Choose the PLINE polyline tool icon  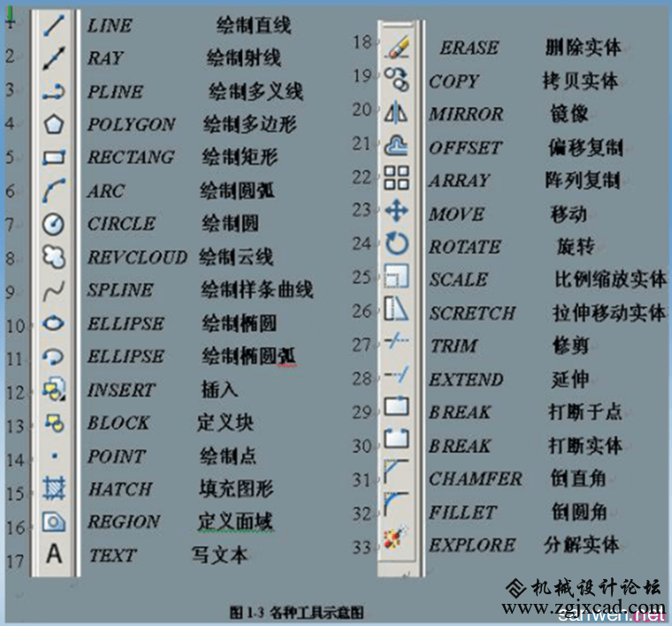coord(54,91)
